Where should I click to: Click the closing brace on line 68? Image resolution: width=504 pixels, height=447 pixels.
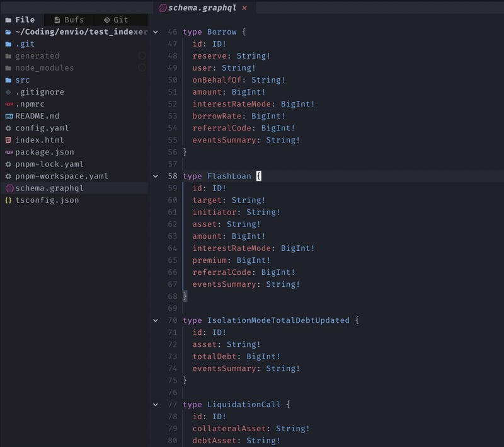[185, 296]
